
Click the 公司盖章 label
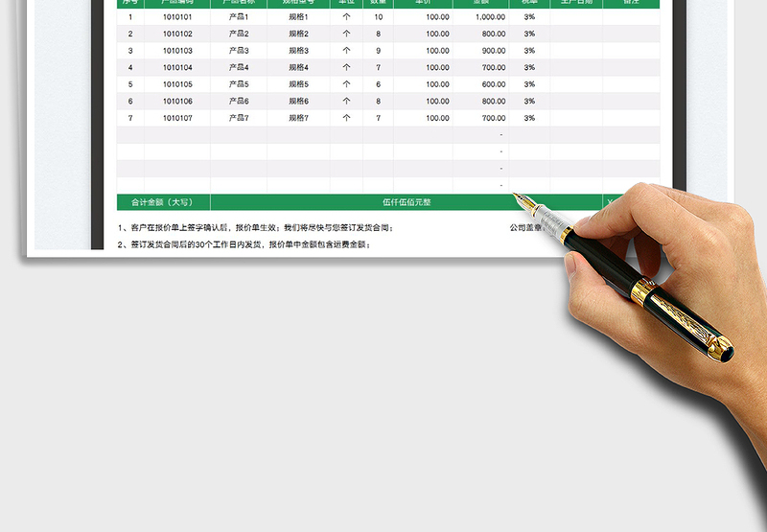pyautogui.click(x=528, y=228)
